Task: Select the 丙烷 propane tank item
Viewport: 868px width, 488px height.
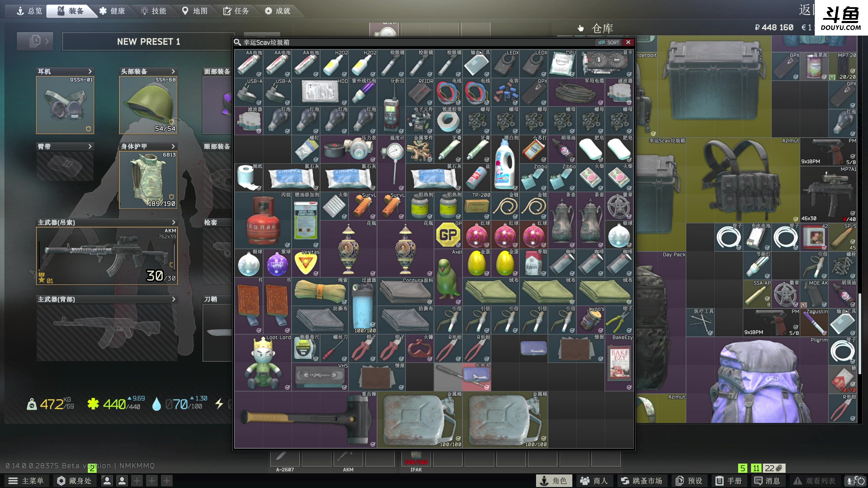Action: tap(263, 220)
